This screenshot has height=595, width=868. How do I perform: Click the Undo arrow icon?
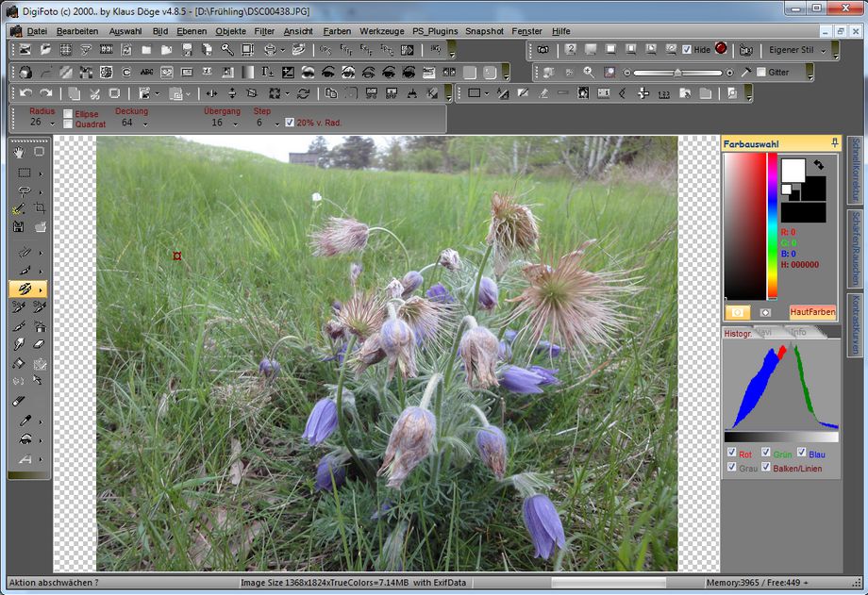[x=25, y=93]
